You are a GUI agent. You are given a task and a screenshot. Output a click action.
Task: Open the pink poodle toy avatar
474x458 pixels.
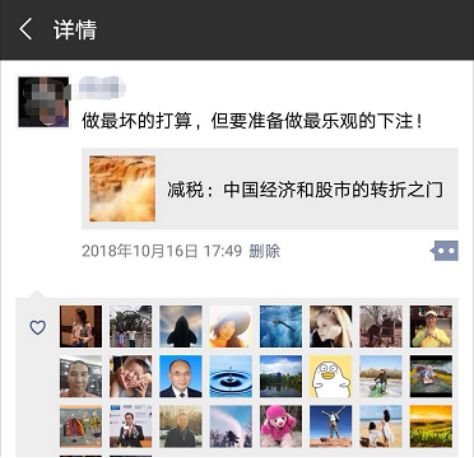[281, 426]
